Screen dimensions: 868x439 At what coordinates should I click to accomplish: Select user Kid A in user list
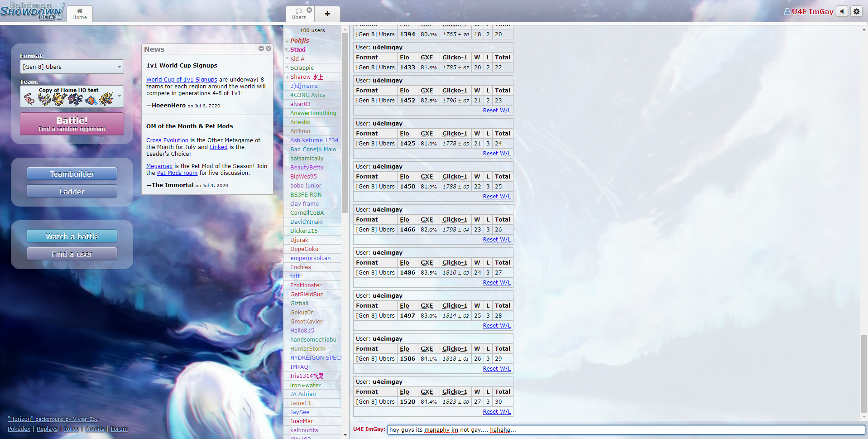(x=312, y=58)
